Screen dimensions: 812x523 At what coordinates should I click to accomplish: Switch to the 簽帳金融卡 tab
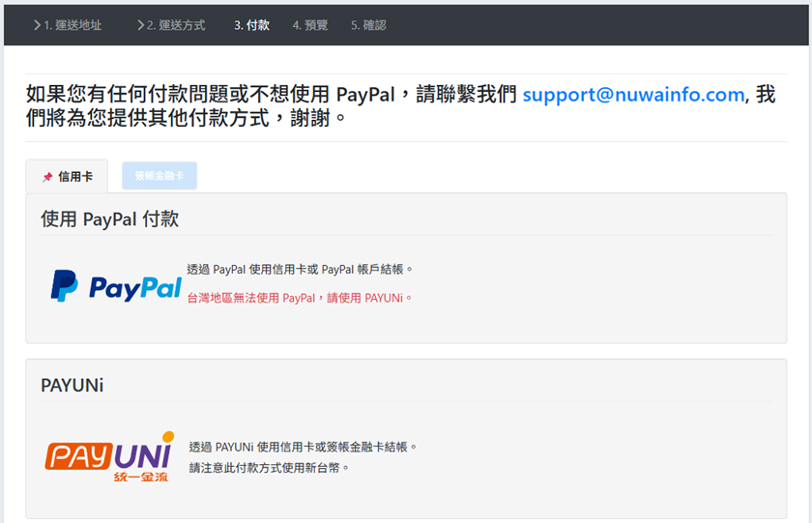(x=159, y=176)
